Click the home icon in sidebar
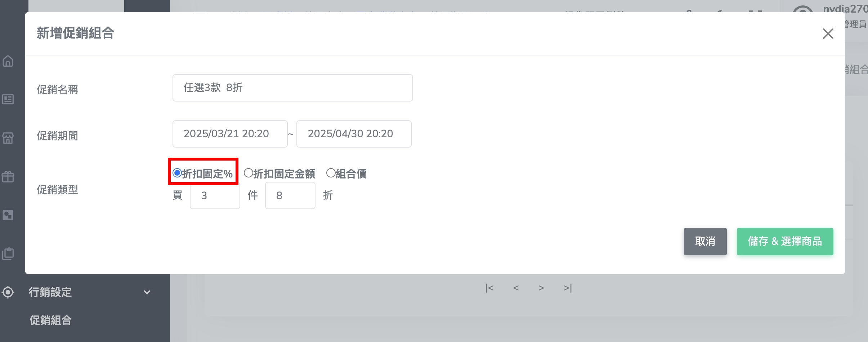 [x=8, y=61]
